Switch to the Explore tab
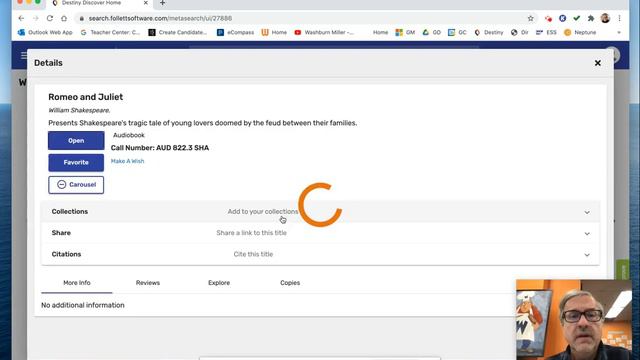This screenshot has width=640, height=360. [x=219, y=283]
